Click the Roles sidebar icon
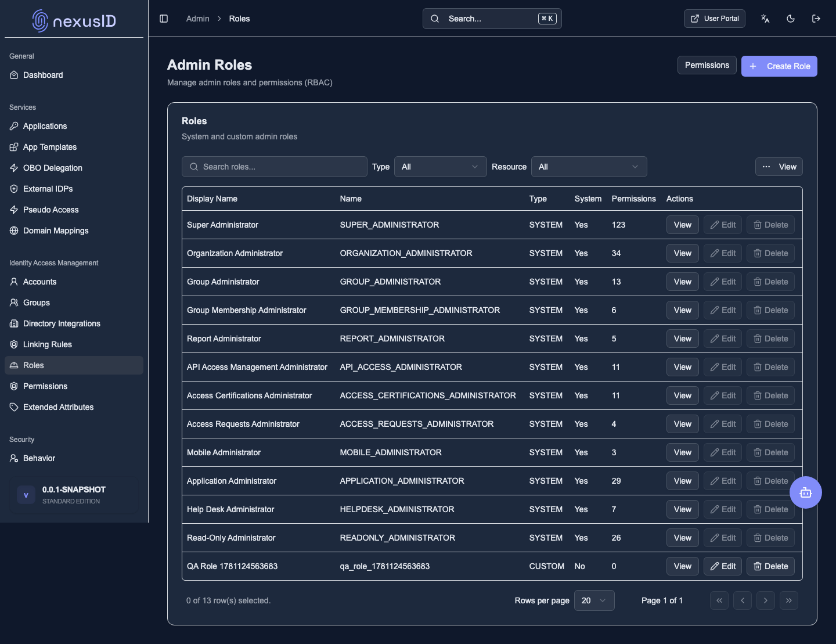 tap(14, 365)
